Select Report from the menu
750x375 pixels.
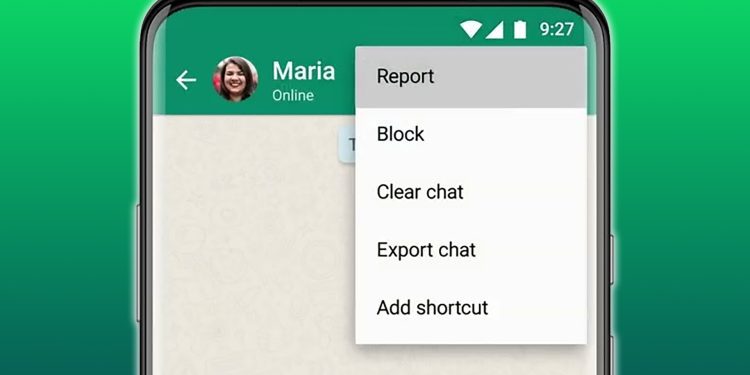click(471, 77)
